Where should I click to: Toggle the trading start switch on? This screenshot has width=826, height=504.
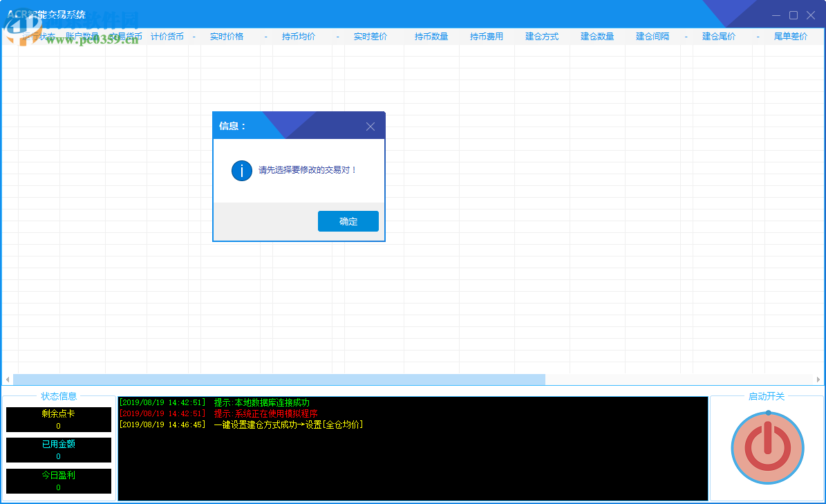767,448
